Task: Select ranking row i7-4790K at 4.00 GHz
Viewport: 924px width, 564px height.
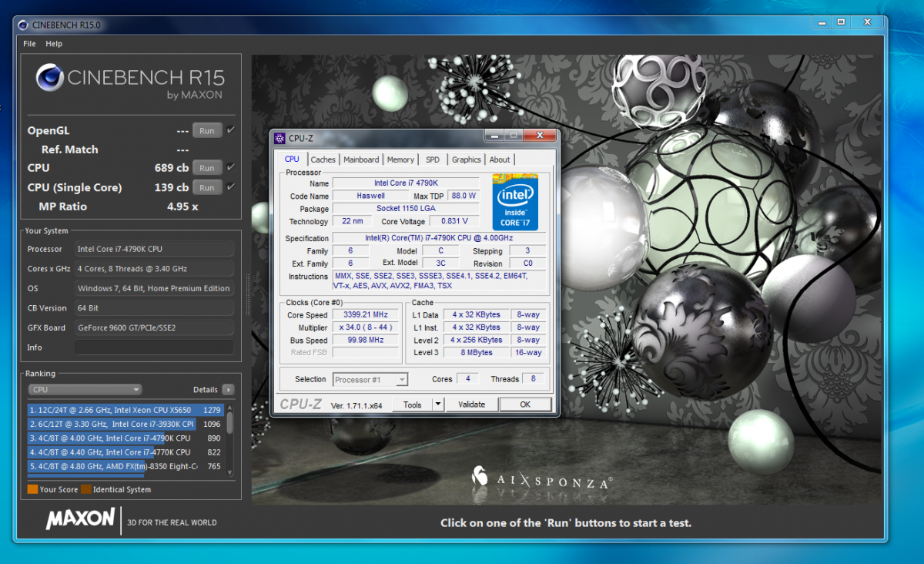Action: tap(126, 438)
